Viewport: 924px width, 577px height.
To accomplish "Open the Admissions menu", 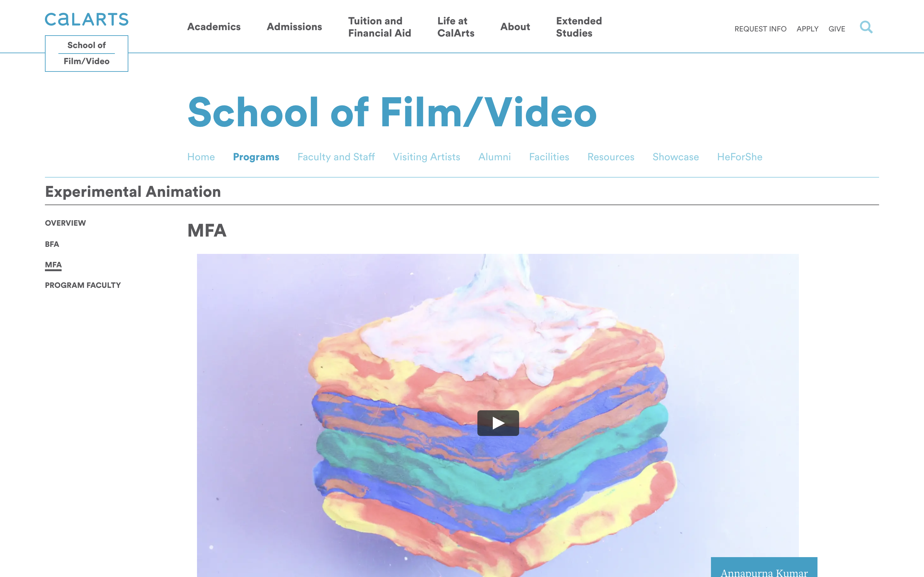I will 295,27.
